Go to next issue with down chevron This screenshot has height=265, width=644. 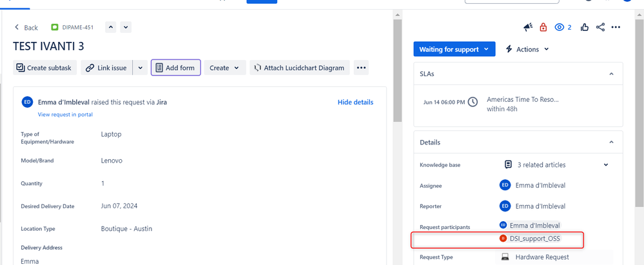(126, 28)
